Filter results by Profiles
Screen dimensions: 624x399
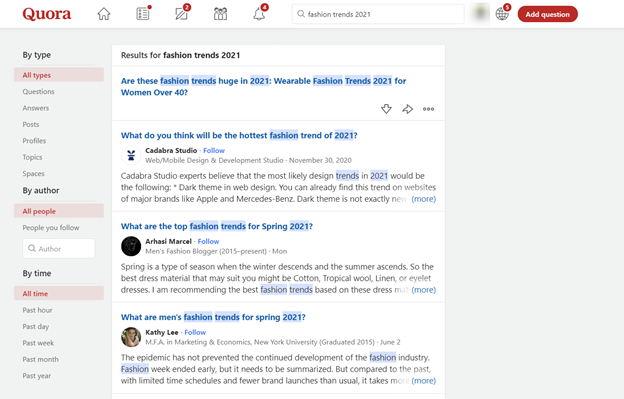click(x=34, y=141)
